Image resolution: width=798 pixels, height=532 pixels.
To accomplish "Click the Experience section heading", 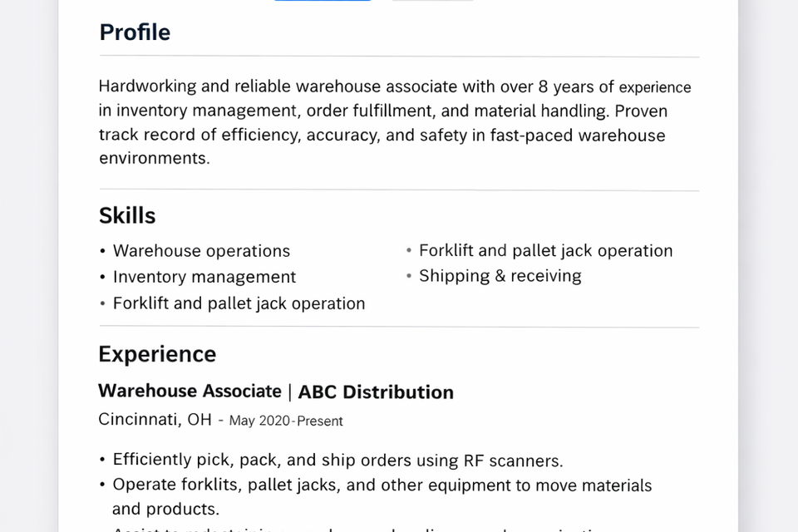I will point(157,354).
